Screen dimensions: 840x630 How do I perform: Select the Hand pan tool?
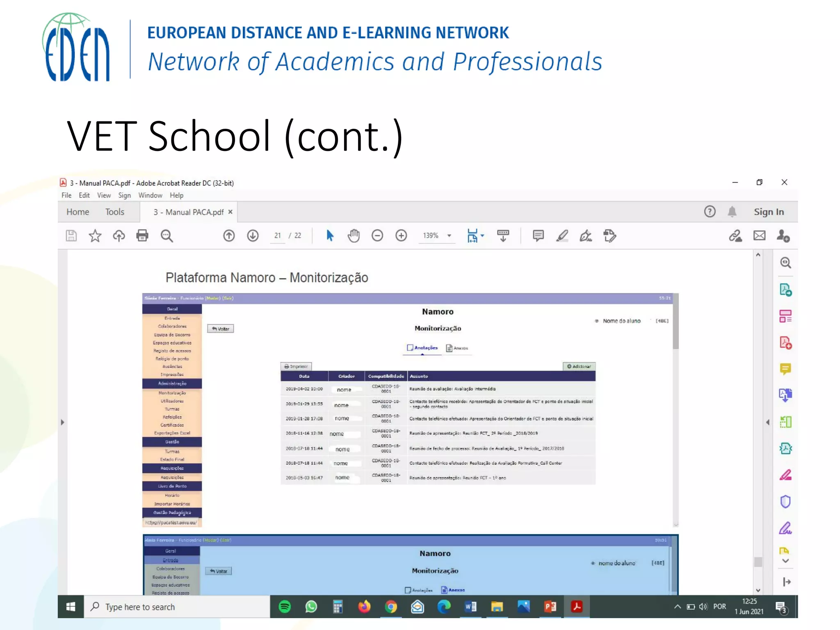pyautogui.click(x=353, y=236)
